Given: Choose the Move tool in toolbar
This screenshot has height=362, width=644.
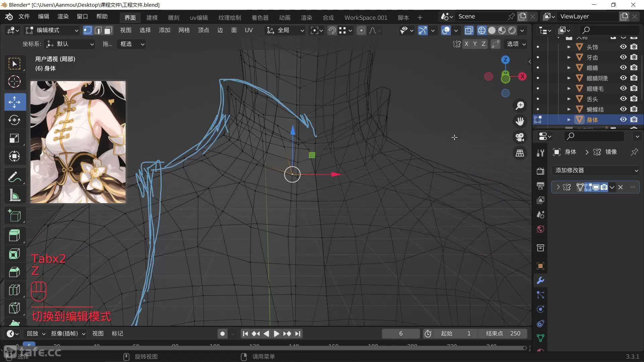Looking at the screenshot, I should (x=14, y=102).
